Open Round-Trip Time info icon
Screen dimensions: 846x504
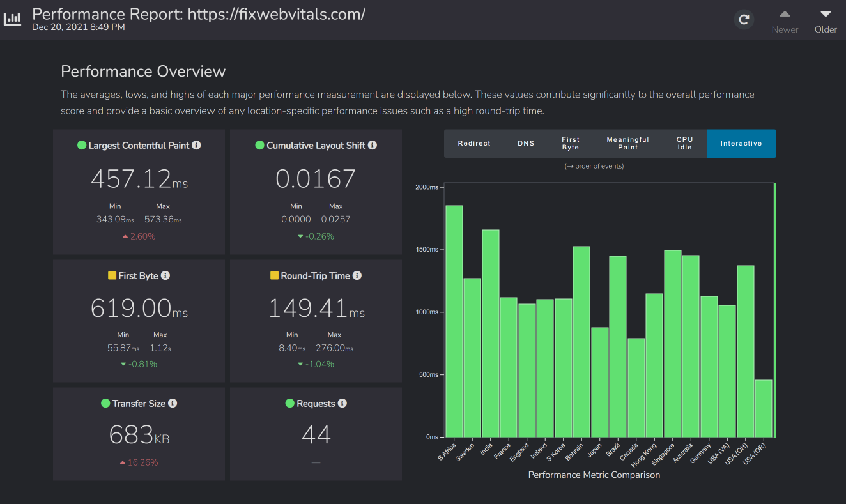tap(357, 275)
